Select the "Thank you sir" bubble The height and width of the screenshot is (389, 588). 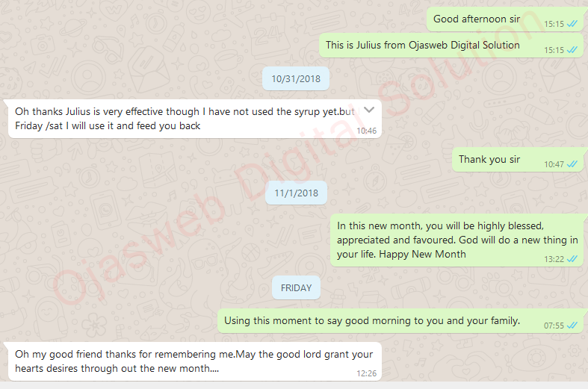coord(519,160)
